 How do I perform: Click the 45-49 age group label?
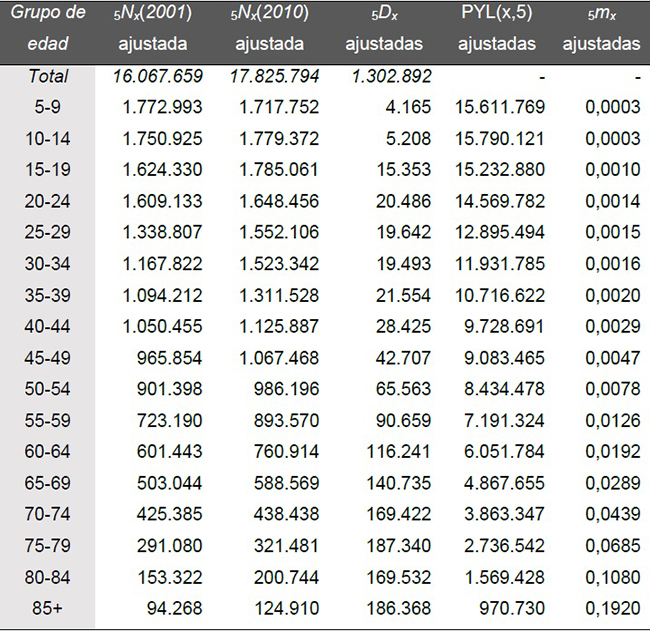coord(47,358)
